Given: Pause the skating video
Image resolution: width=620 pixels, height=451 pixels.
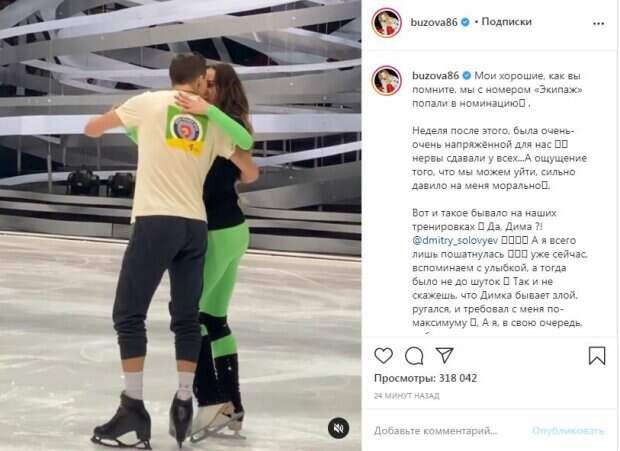Looking at the screenshot, I should 180,225.
